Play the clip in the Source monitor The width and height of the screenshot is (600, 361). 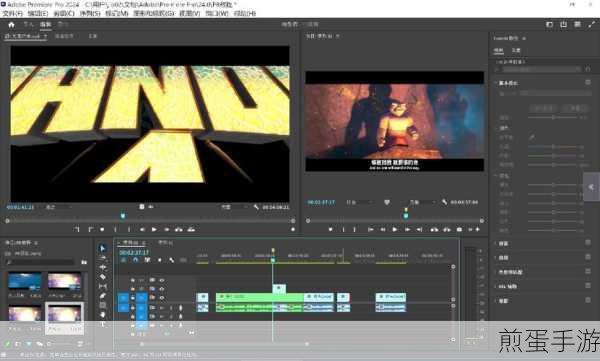pos(154,229)
